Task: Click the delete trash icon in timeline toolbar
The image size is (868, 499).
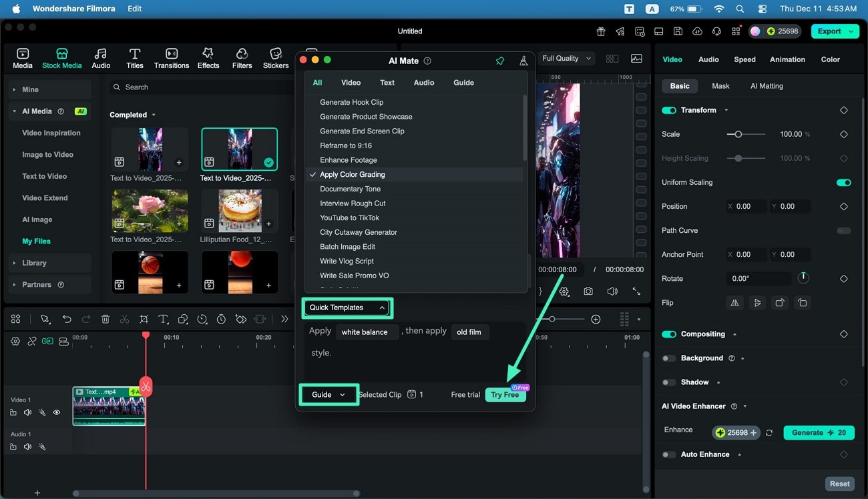Action: 105,320
